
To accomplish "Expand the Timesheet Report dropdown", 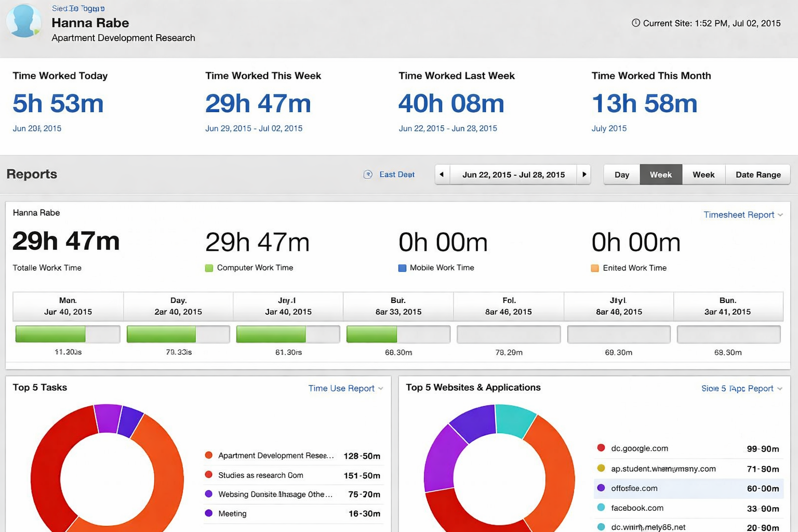I will (x=743, y=215).
